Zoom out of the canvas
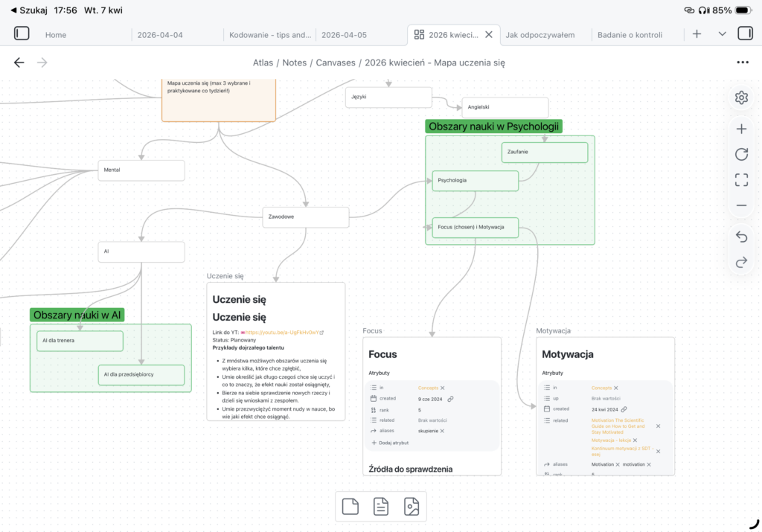This screenshot has height=532, width=762. click(x=741, y=205)
